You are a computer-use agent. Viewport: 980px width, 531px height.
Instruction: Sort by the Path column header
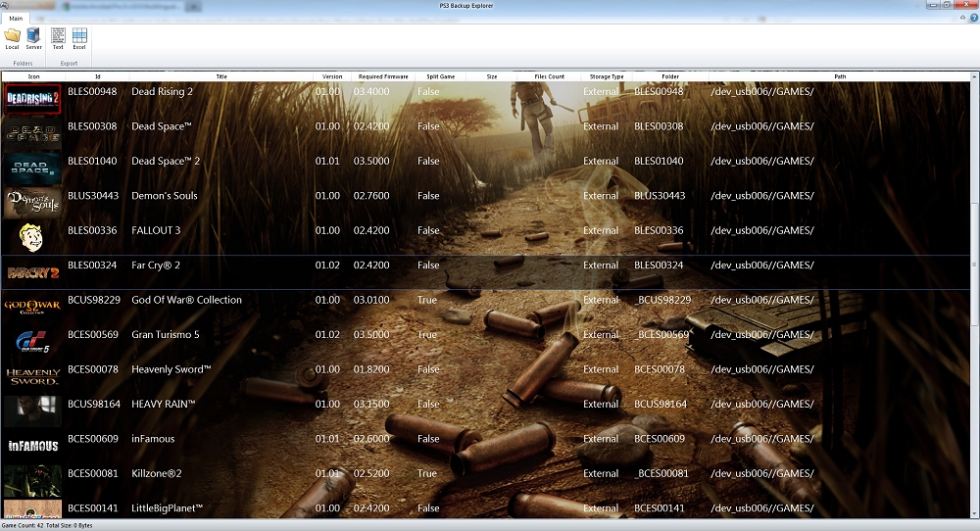click(x=840, y=76)
